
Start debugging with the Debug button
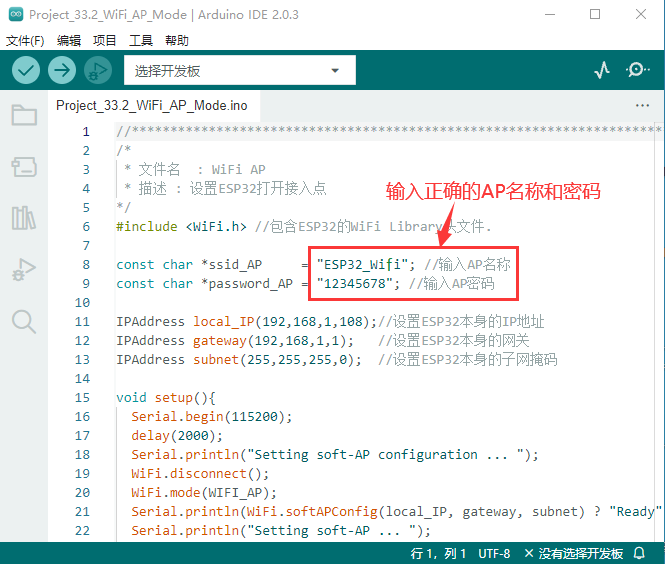click(x=98, y=70)
